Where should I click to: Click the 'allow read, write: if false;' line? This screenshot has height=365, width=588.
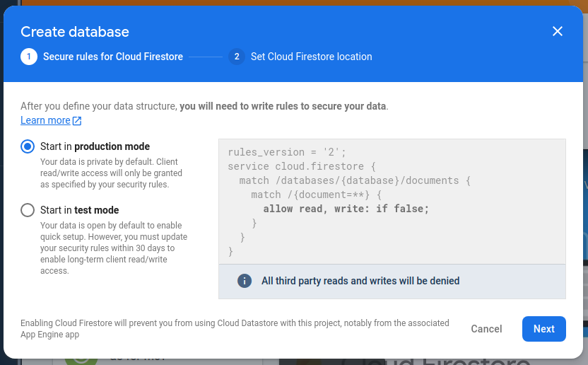click(x=346, y=209)
